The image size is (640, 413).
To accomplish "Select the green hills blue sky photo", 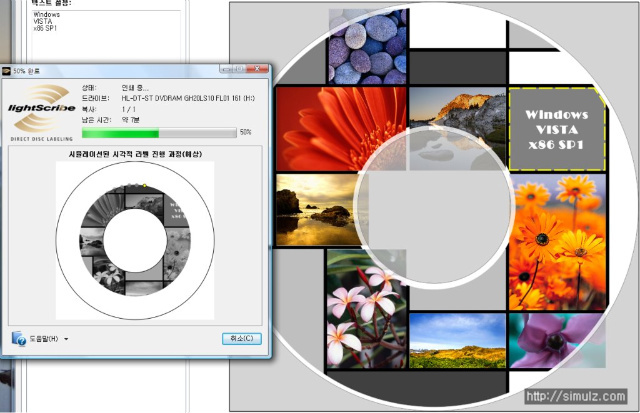I will pos(458,340).
